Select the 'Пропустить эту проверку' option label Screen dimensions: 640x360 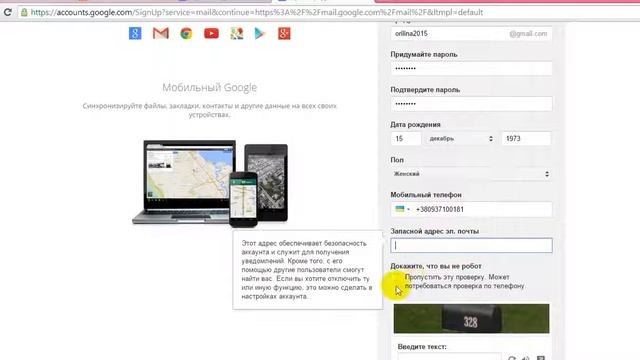click(464, 281)
